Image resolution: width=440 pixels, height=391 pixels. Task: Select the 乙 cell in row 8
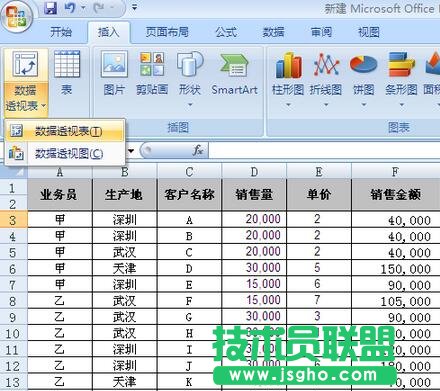coord(60,301)
